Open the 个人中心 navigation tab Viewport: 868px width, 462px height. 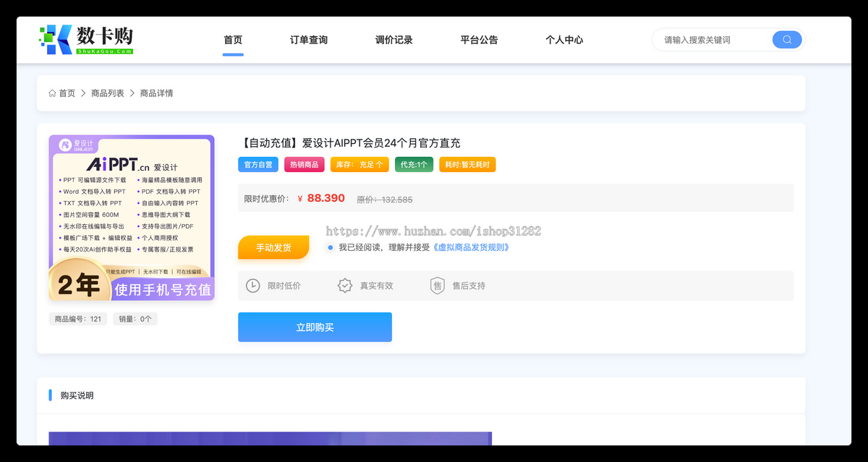click(564, 40)
